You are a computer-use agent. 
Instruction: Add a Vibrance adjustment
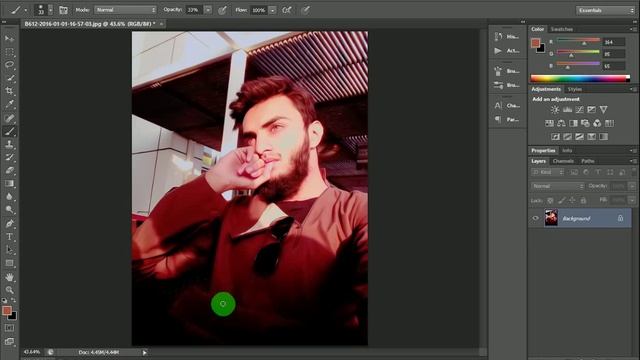(x=603, y=110)
